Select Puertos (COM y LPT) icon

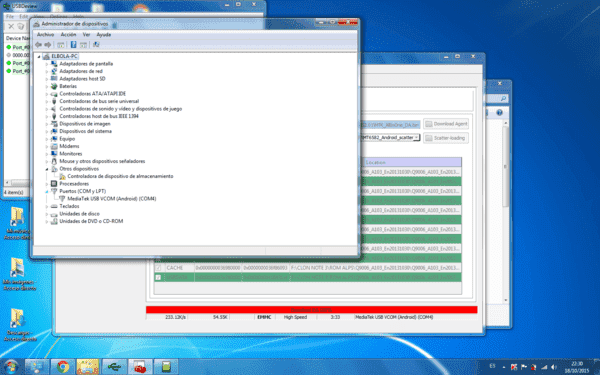coord(54,191)
